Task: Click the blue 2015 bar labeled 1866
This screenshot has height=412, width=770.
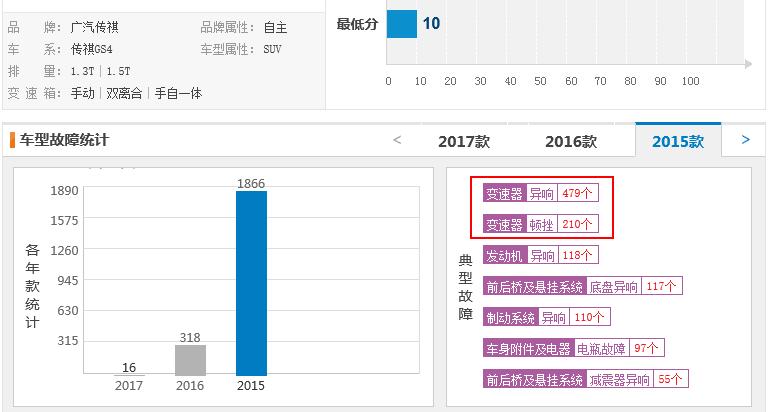Action: (x=251, y=283)
